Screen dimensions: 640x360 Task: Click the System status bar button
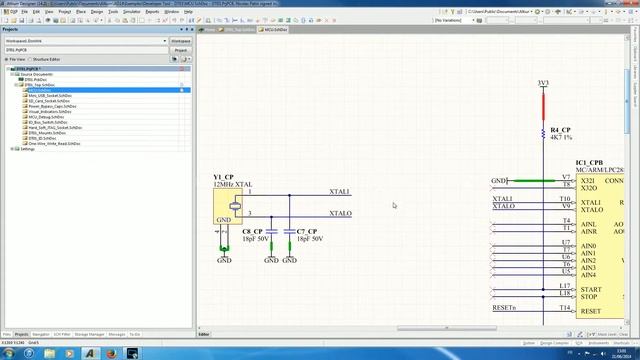(x=529, y=343)
